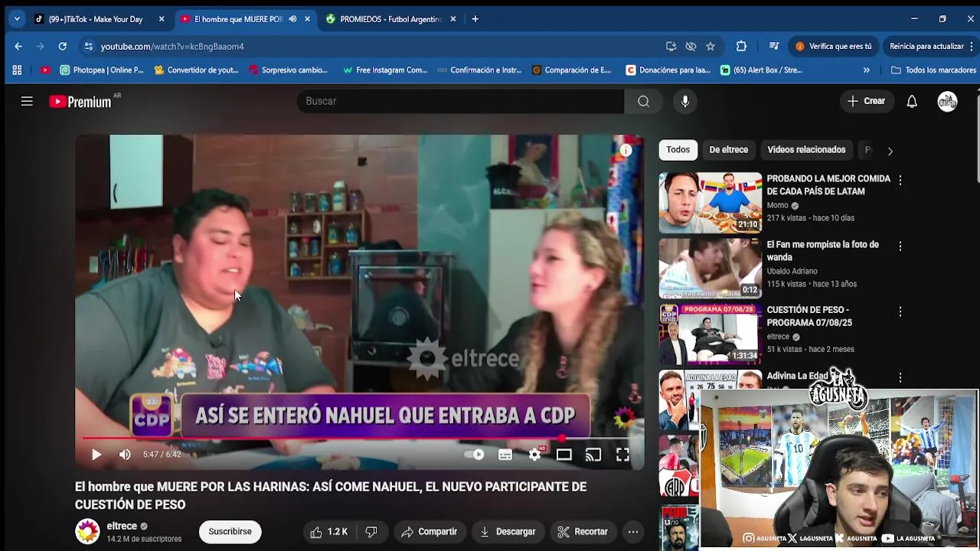
Task: Open more actions ellipsis under video
Action: tap(633, 532)
